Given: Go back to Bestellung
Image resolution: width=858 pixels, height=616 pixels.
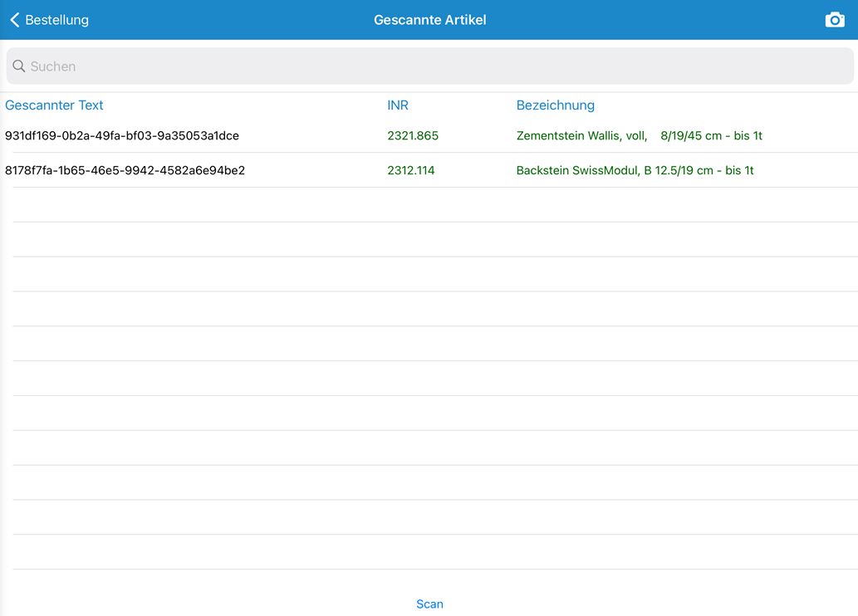Looking at the screenshot, I should pyautogui.click(x=49, y=20).
